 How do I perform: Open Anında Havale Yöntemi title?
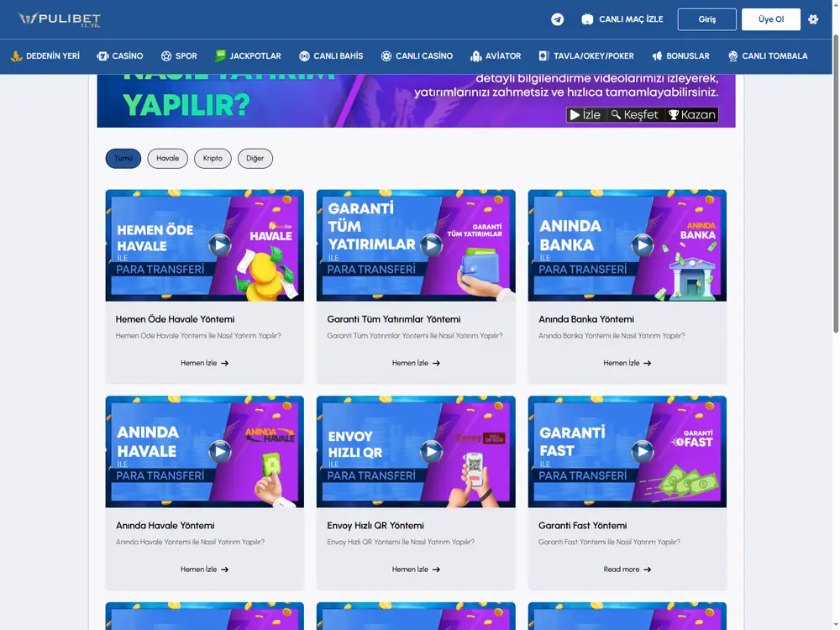coord(165,526)
